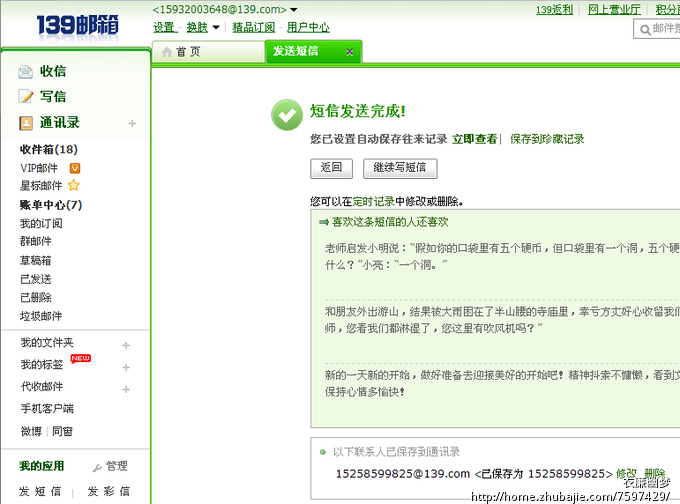Open 已发送 sent folder
The height and width of the screenshot is (504, 680).
36,279
